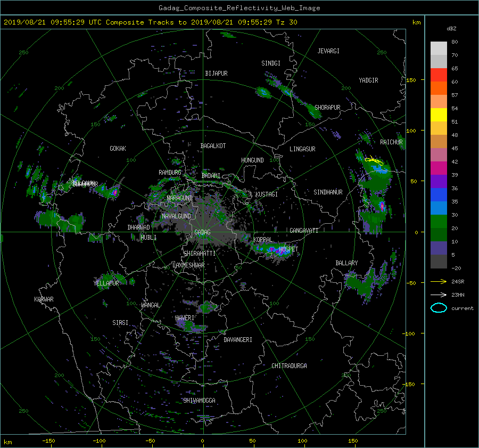The image size is (479, 448).
Task: Click the DHARWAD city label
Action: [138, 227]
